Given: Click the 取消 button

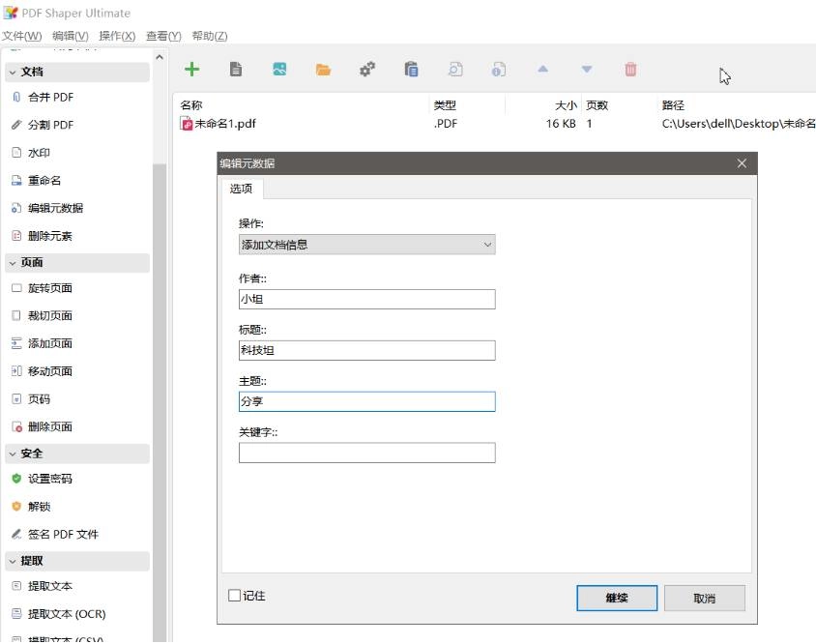Looking at the screenshot, I should 704,598.
